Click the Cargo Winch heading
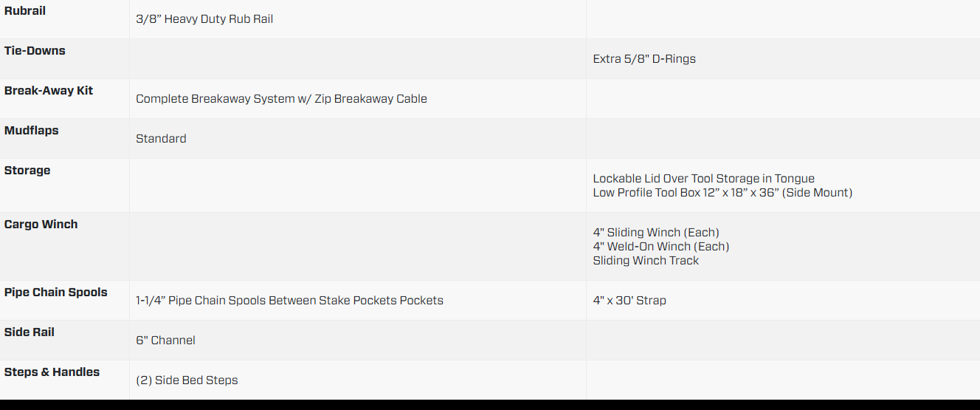 (41, 225)
